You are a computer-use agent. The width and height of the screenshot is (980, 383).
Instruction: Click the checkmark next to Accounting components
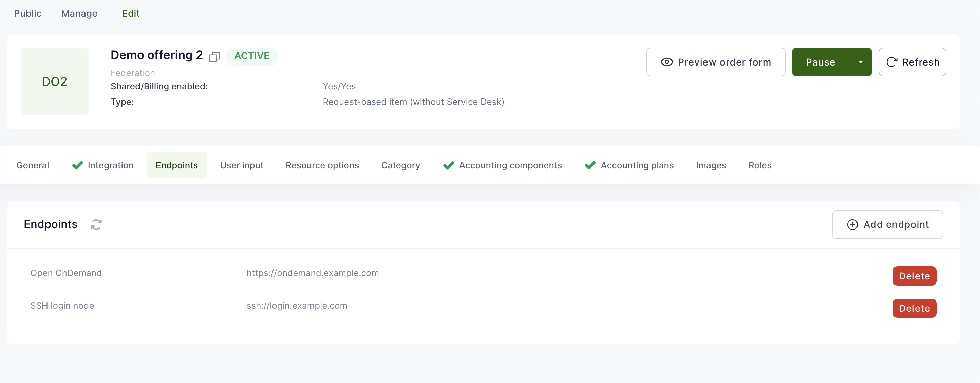click(449, 165)
